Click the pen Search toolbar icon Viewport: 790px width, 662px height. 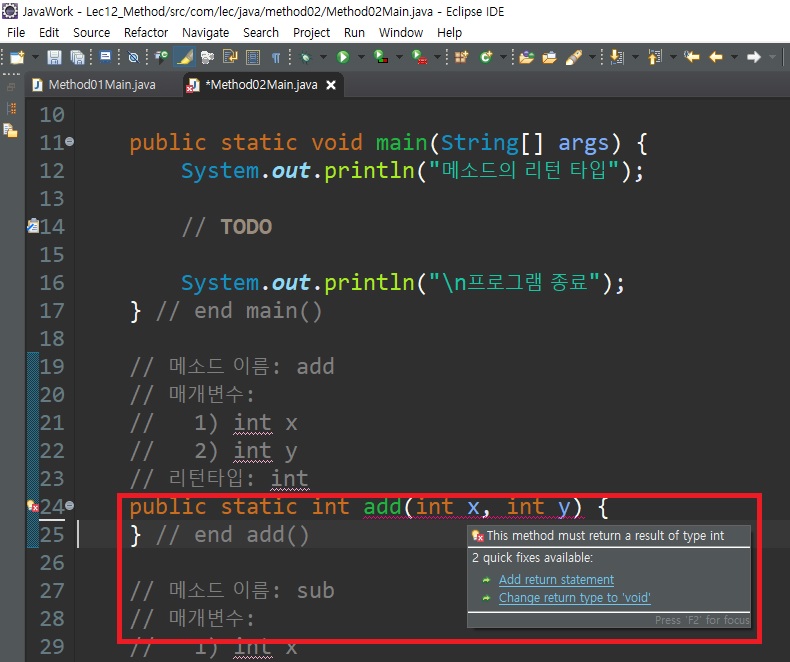tap(573, 57)
